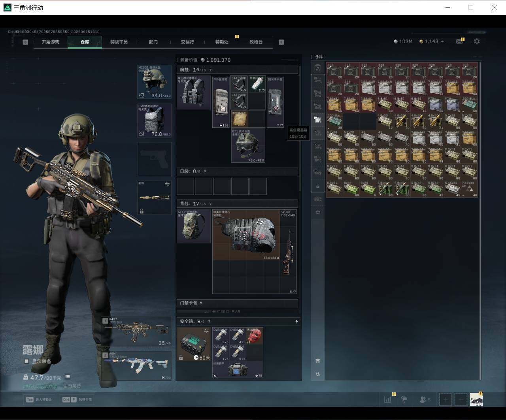Click the empty pistol sidearm slot
The width and height of the screenshot is (506, 420).
(154, 159)
